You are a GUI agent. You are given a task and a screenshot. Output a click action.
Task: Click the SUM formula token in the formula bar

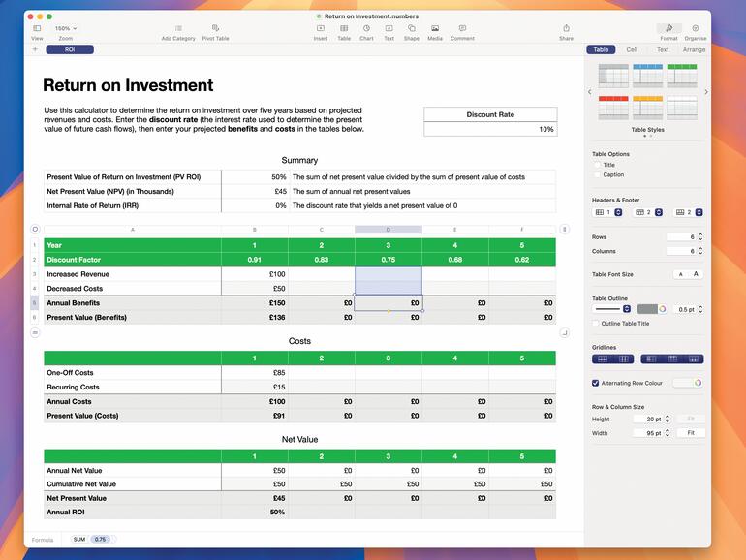click(x=79, y=539)
